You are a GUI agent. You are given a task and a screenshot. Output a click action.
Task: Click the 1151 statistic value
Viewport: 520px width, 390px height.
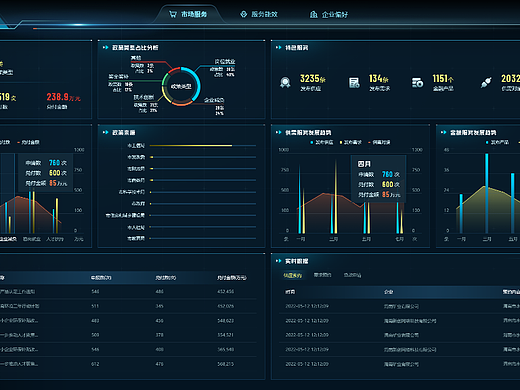(440, 79)
